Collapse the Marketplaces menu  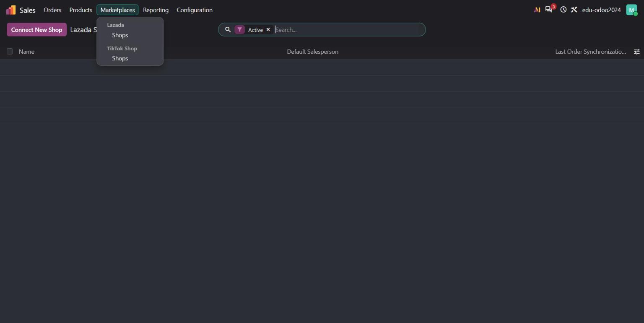click(x=117, y=10)
